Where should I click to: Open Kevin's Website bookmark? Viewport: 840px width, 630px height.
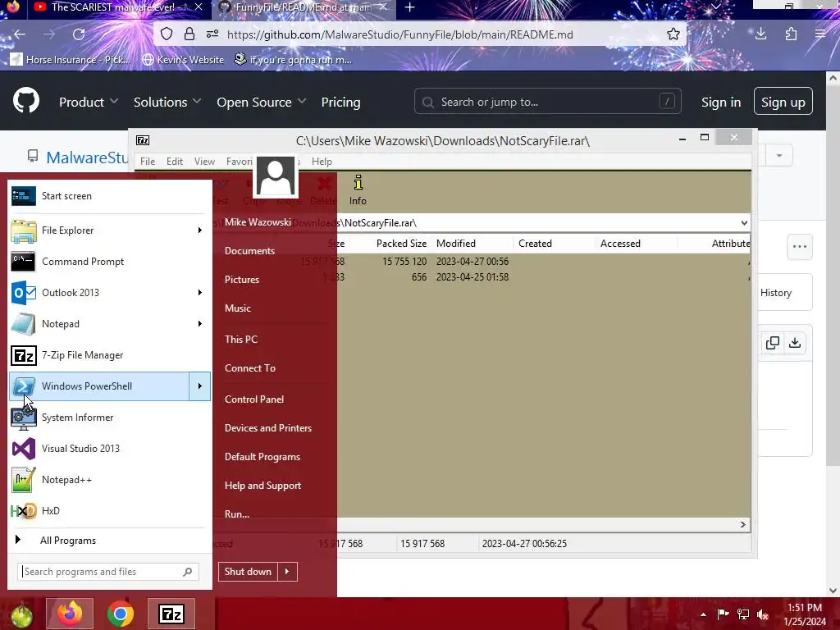pyautogui.click(x=183, y=59)
